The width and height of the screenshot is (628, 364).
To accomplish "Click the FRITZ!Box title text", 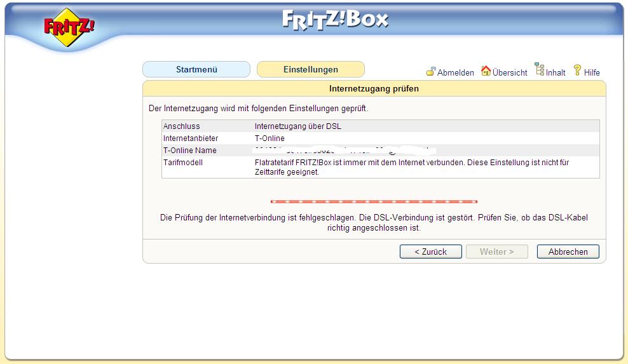I will (335, 20).
